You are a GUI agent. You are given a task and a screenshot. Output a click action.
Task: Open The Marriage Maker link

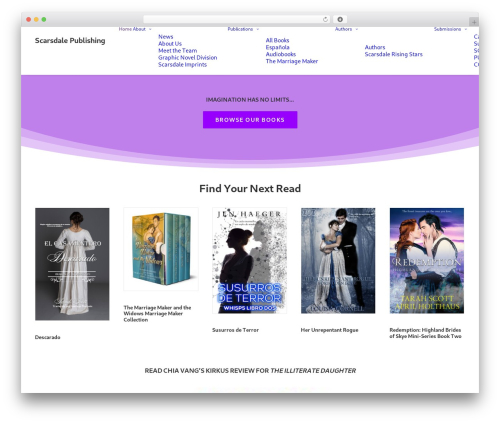pyautogui.click(x=292, y=61)
